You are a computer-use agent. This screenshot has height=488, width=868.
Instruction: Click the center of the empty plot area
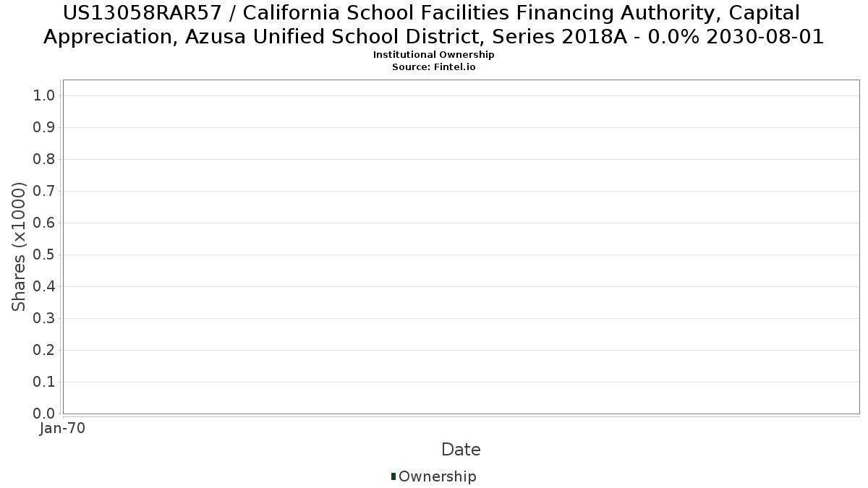coord(461,247)
